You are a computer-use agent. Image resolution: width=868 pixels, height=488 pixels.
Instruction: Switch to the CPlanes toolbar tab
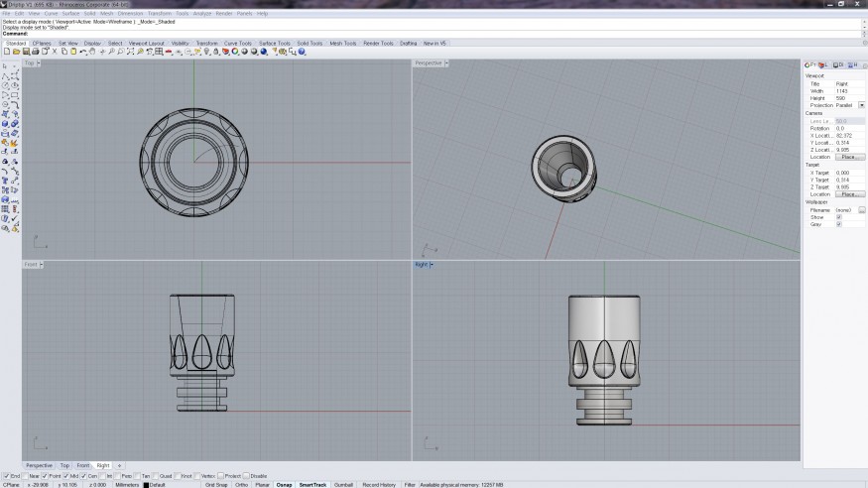pos(42,44)
